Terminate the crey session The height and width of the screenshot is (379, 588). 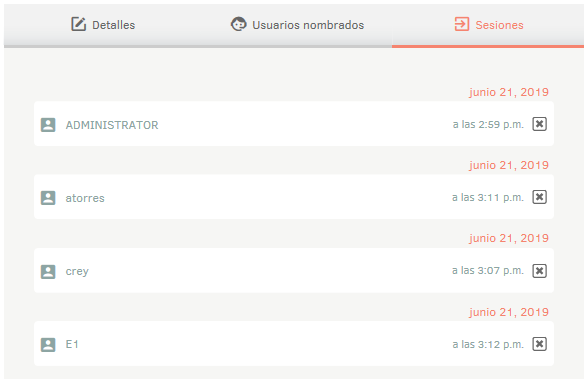pos(539,271)
